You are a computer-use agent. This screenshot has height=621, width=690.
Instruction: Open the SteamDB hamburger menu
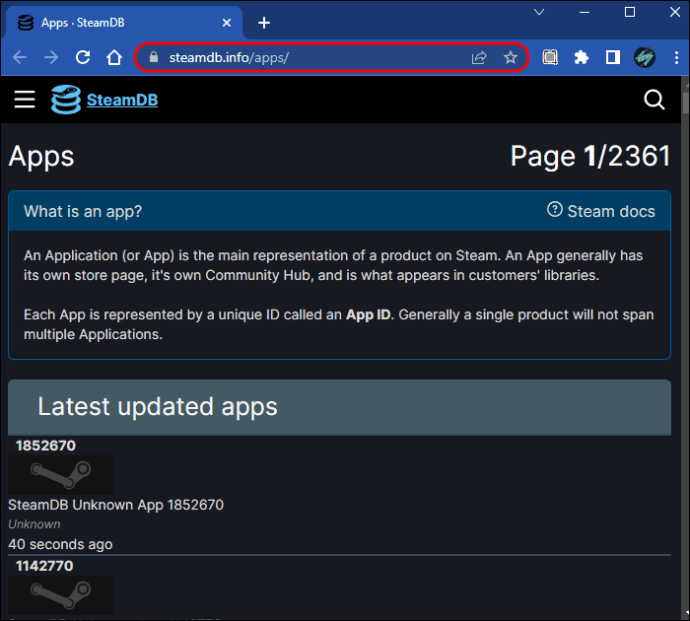pyautogui.click(x=25, y=99)
